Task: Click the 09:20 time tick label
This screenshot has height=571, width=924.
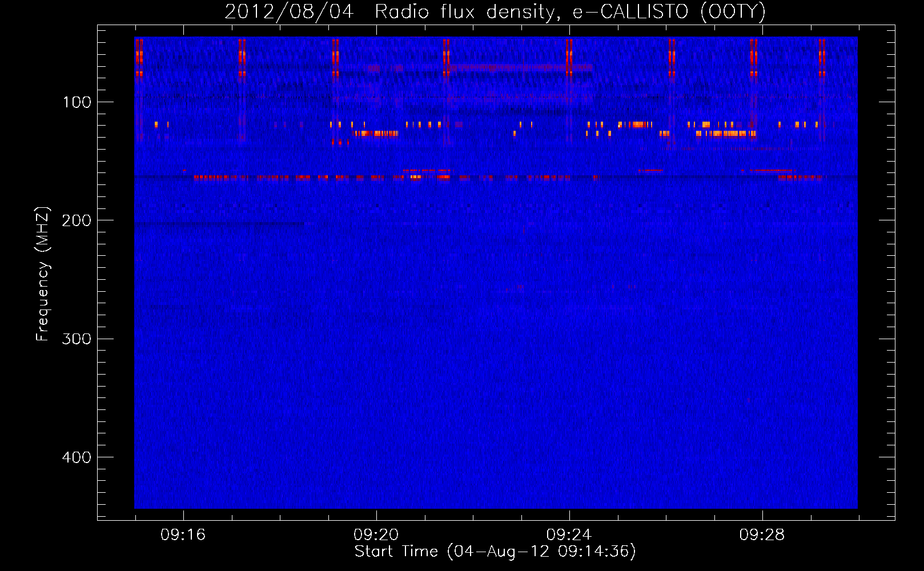Action: click(376, 535)
